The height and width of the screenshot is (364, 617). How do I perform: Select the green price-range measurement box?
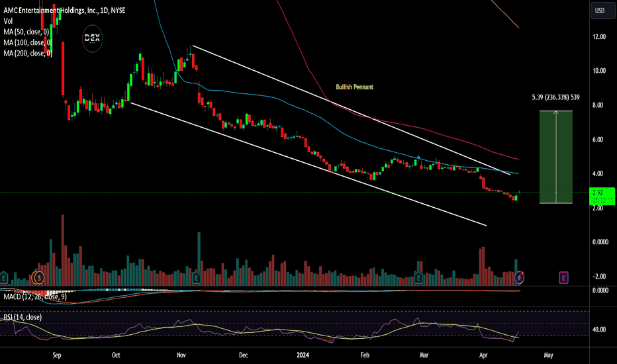pos(556,157)
